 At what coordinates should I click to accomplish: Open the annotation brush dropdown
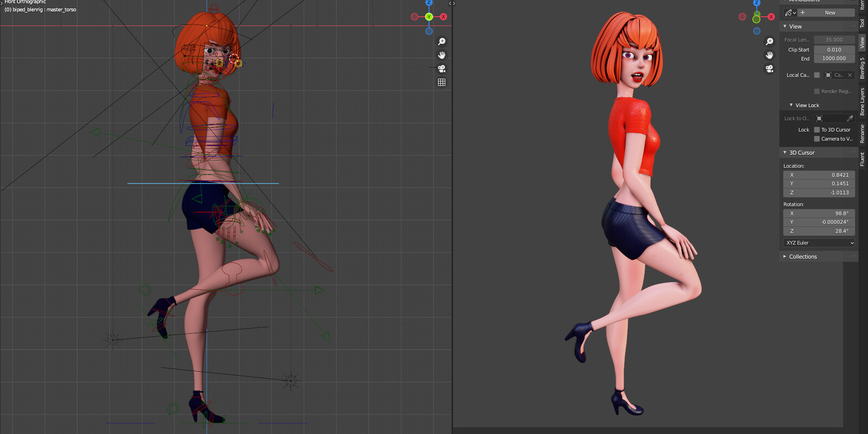click(x=790, y=12)
